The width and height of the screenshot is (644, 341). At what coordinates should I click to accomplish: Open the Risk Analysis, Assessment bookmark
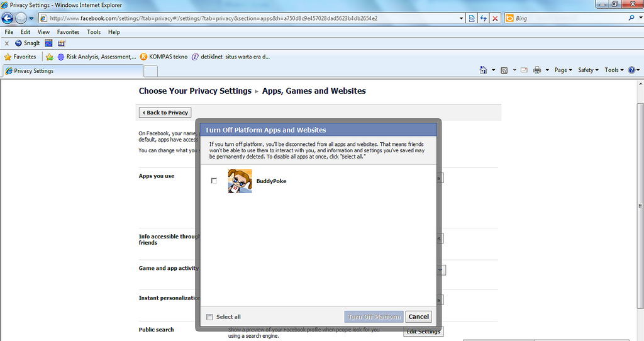point(97,57)
